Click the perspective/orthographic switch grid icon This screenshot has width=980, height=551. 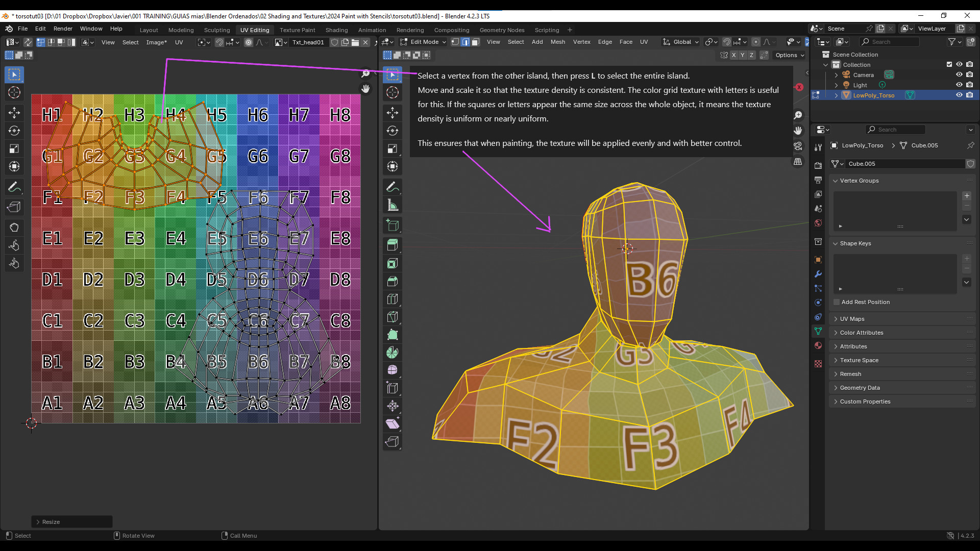point(798,162)
